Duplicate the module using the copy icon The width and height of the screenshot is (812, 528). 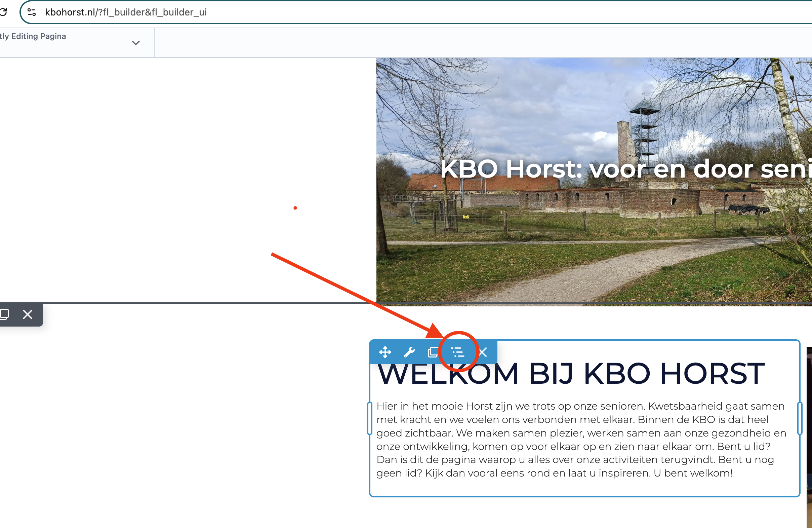click(433, 352)
